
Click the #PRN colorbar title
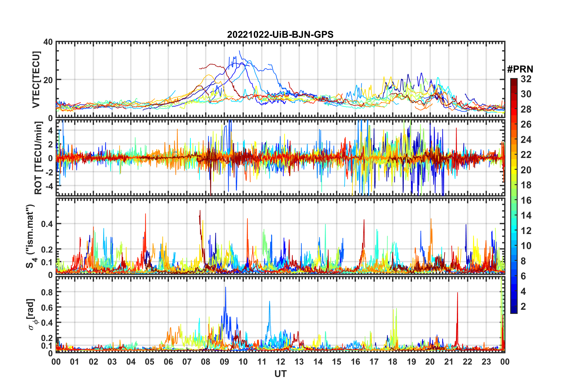(520, 69)
